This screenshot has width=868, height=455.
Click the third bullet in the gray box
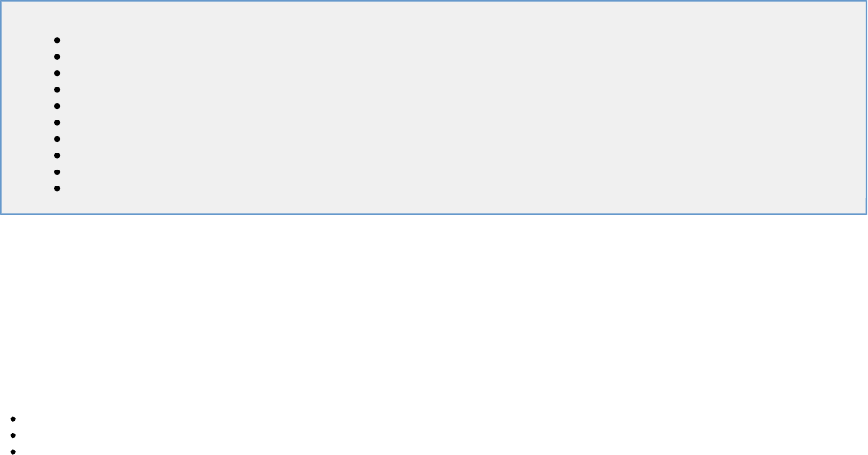57,73
